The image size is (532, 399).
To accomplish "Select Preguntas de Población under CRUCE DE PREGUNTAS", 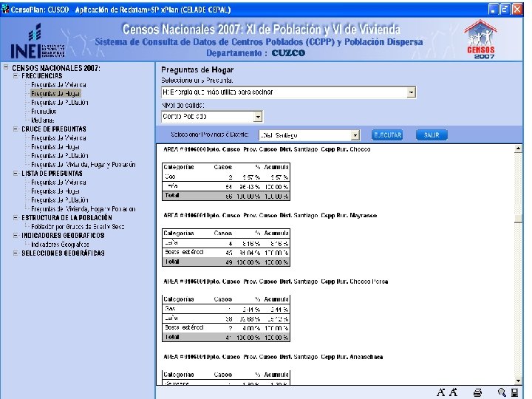I will (x=60, y=156).
